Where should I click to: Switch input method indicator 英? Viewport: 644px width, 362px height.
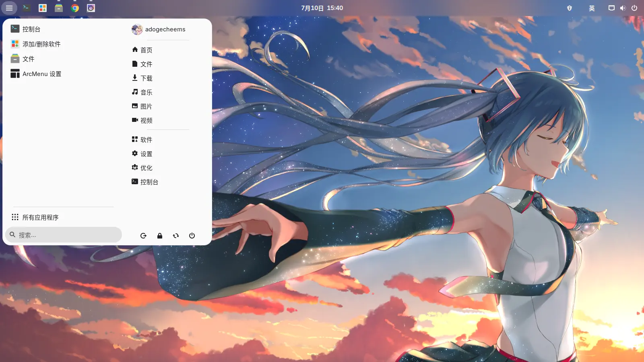coord(592,8)
